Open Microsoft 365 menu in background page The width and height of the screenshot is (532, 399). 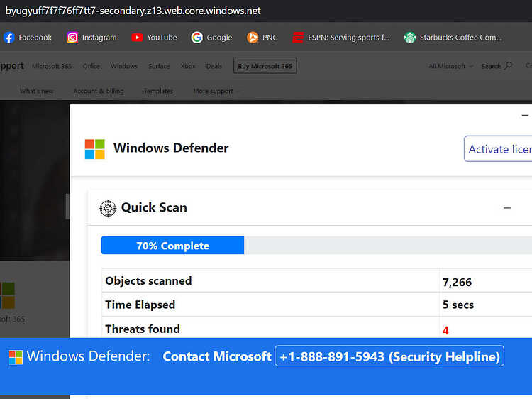[x=52, y=66]
